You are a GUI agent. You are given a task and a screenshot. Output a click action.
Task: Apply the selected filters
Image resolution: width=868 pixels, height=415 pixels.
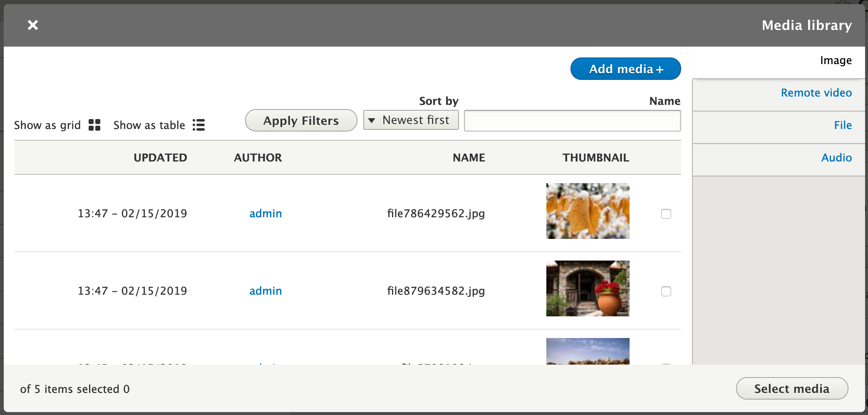click(x=301, y=121)
